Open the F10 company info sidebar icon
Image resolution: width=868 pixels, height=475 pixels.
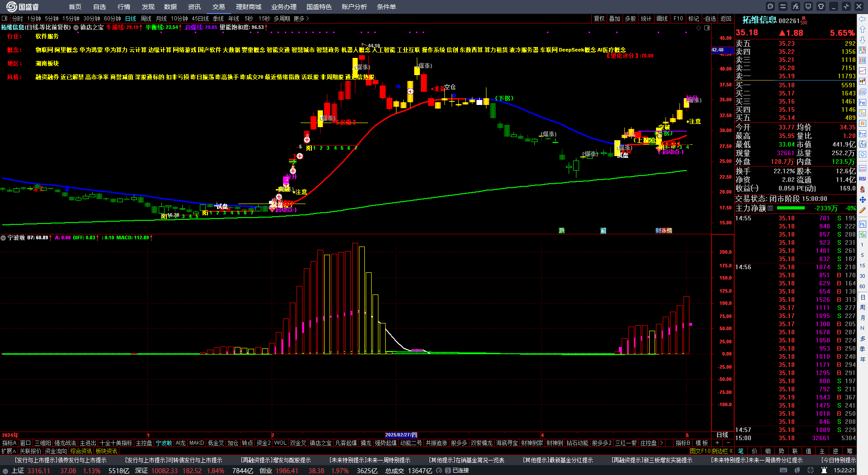coord(863,102)
